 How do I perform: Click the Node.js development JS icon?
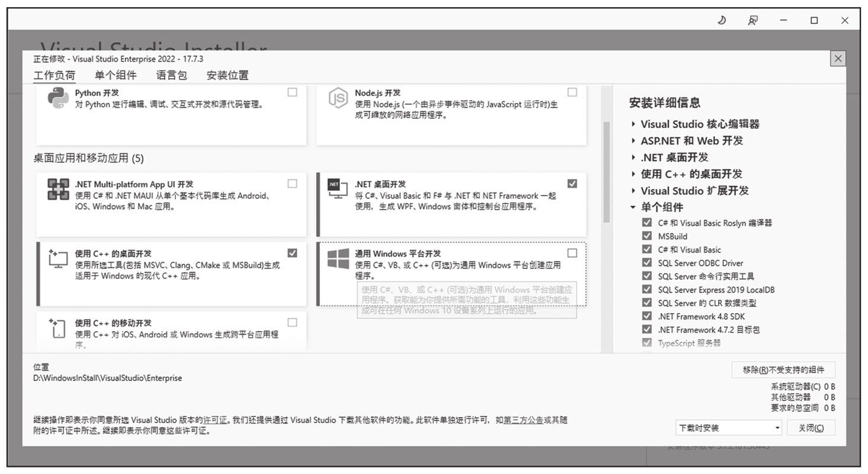(x=338, y=98)
